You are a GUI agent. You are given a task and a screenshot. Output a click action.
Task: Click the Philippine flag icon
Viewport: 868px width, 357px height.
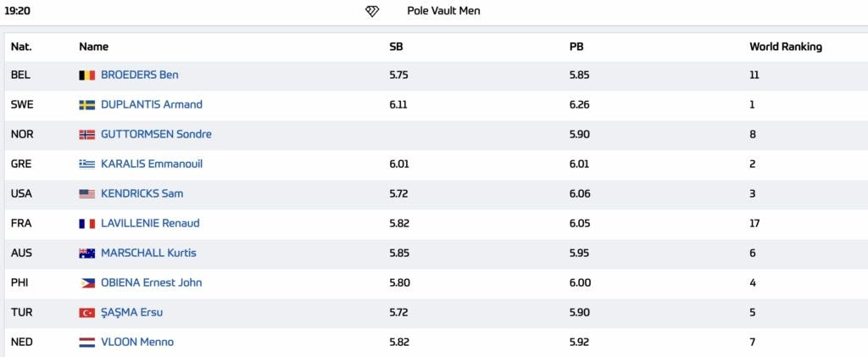click(86, 282)
